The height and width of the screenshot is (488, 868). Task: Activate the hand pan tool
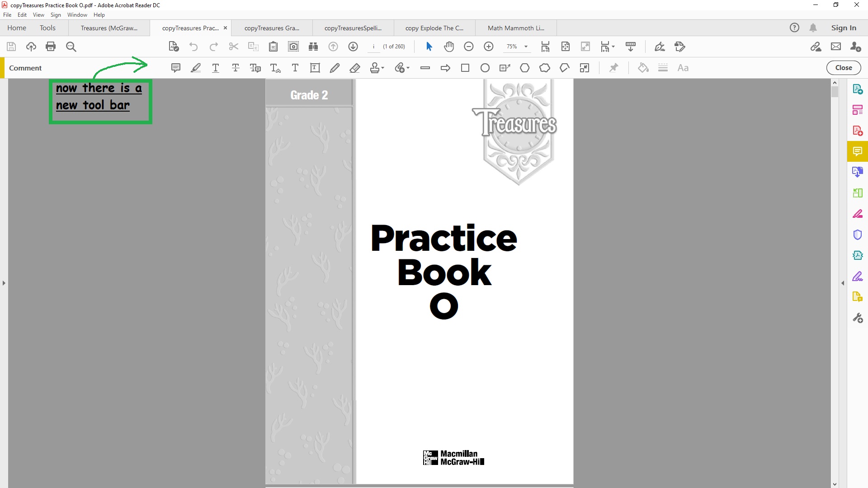coord(448,47)
